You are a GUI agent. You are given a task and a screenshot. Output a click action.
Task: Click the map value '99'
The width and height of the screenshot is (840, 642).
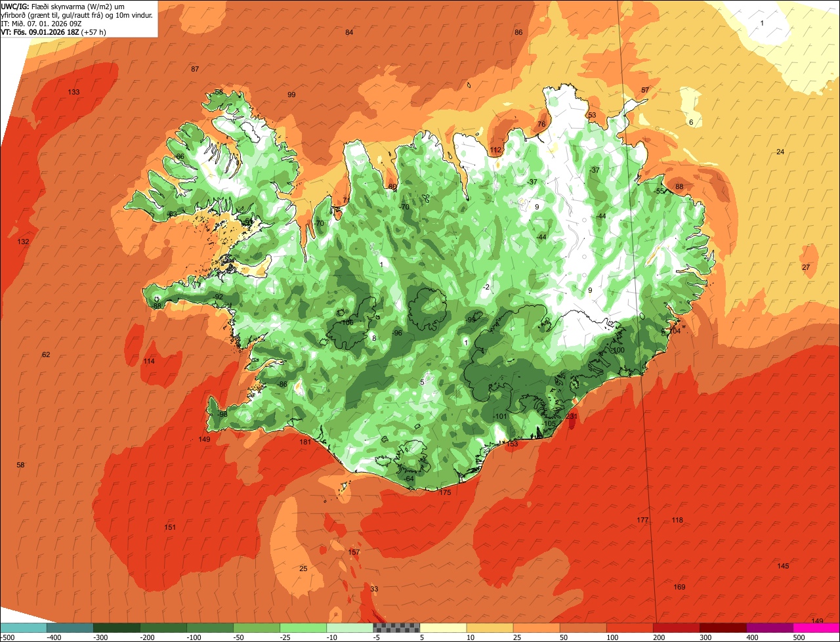[x=291, y=95]
